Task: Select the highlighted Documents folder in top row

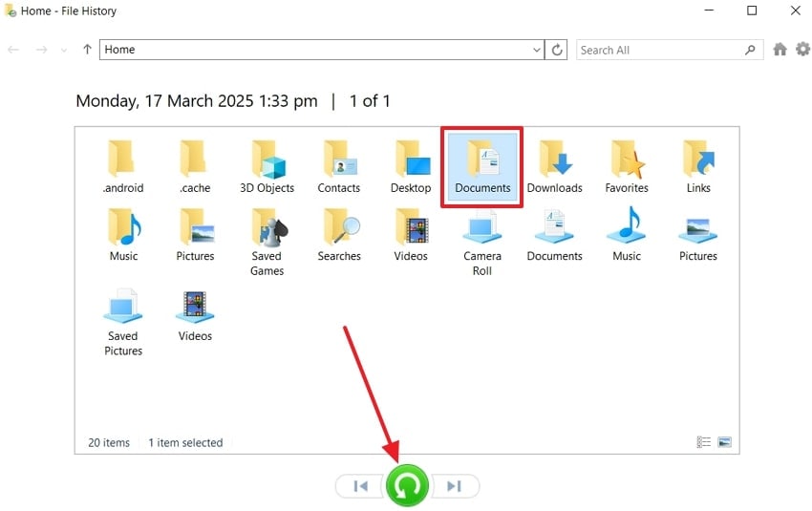Action: click(482, 167)
